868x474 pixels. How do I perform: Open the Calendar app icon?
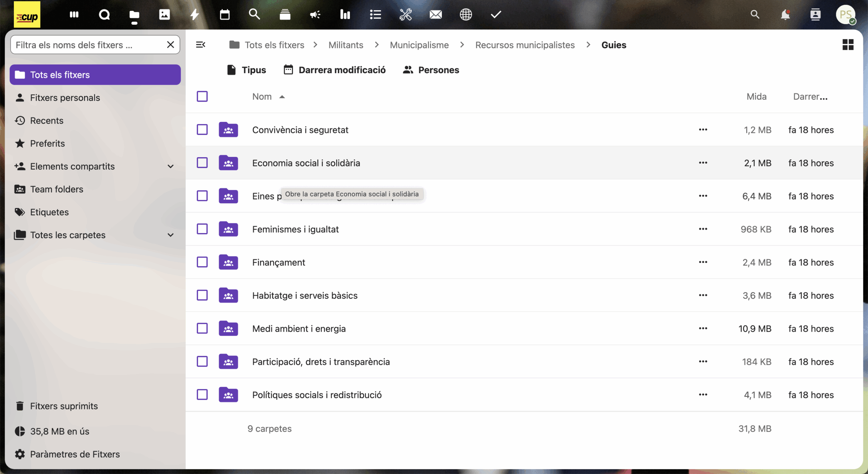[x=224, y=15]
